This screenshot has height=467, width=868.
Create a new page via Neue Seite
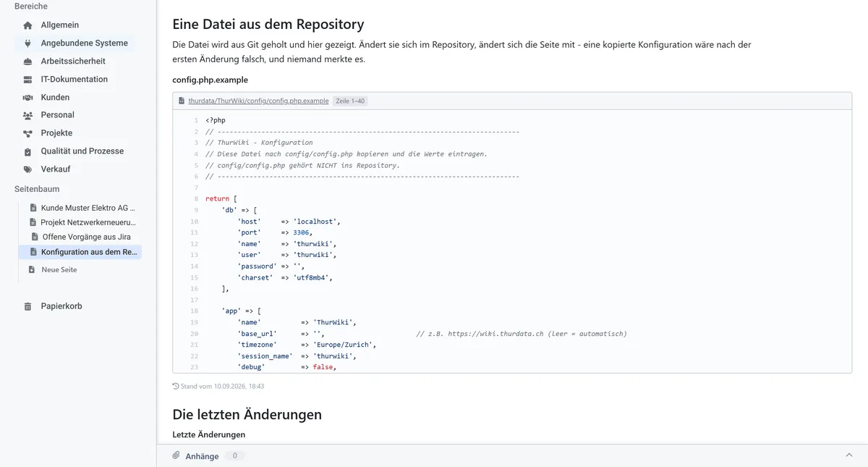59,269
